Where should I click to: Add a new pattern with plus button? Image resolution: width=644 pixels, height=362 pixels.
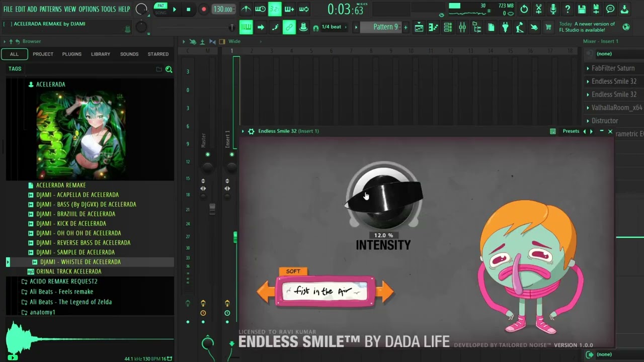click(406, 27)
